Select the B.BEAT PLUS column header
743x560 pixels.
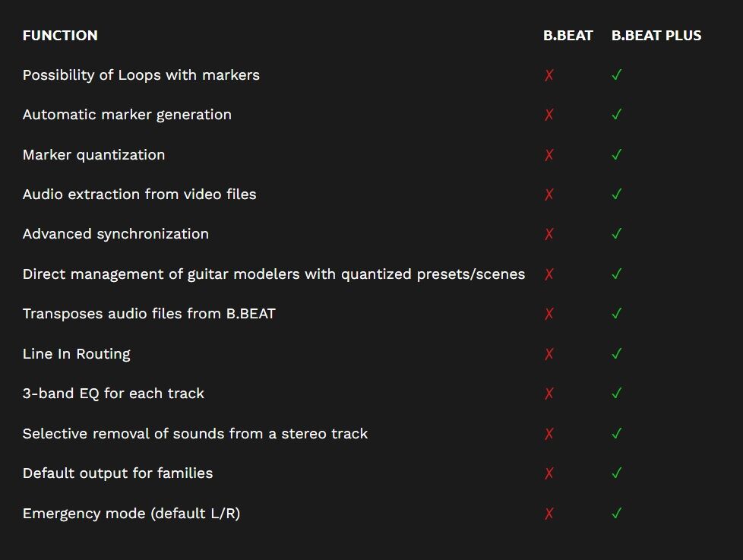point(656,36)
